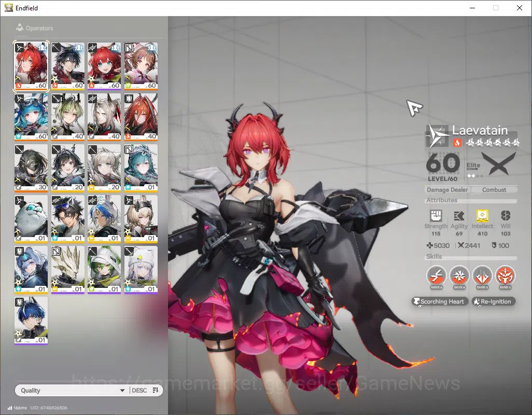532x415 pixels.
Task: Click the UID: 6740426506 text
Action: (x=49, y=408)
